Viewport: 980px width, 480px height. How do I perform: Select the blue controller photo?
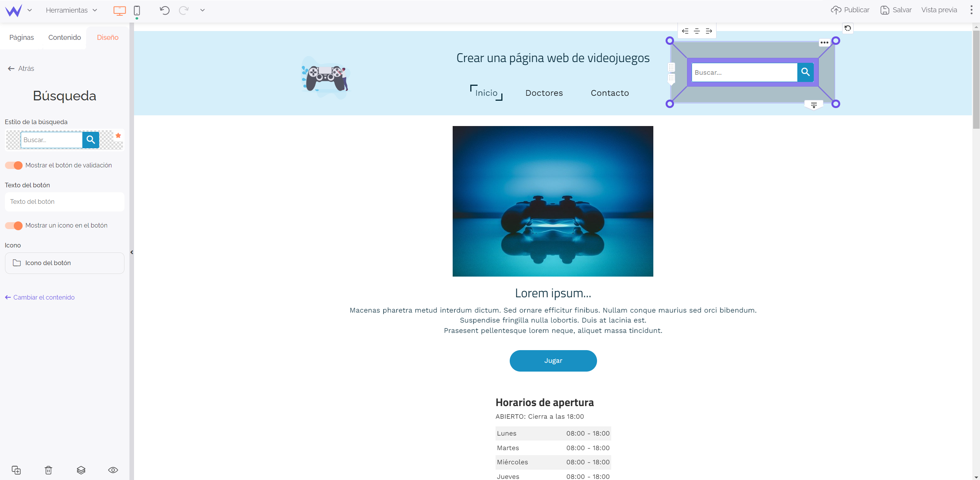click(553, 201)
